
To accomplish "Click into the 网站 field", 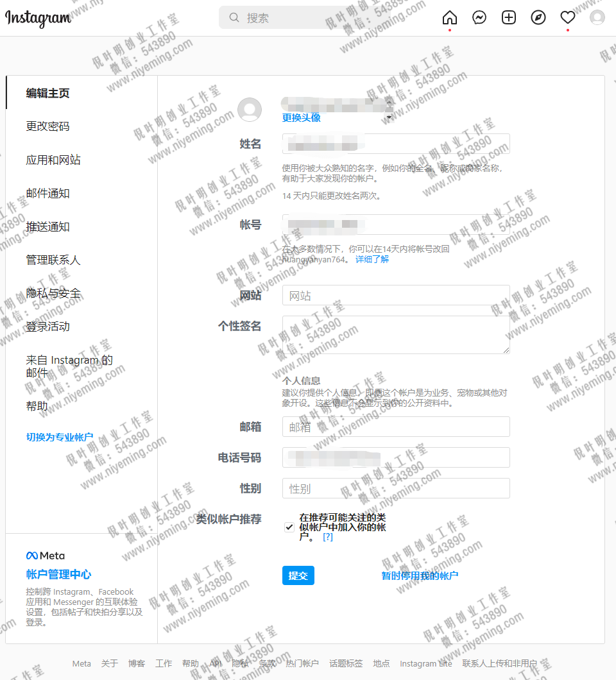I will [x=396, y=295].
